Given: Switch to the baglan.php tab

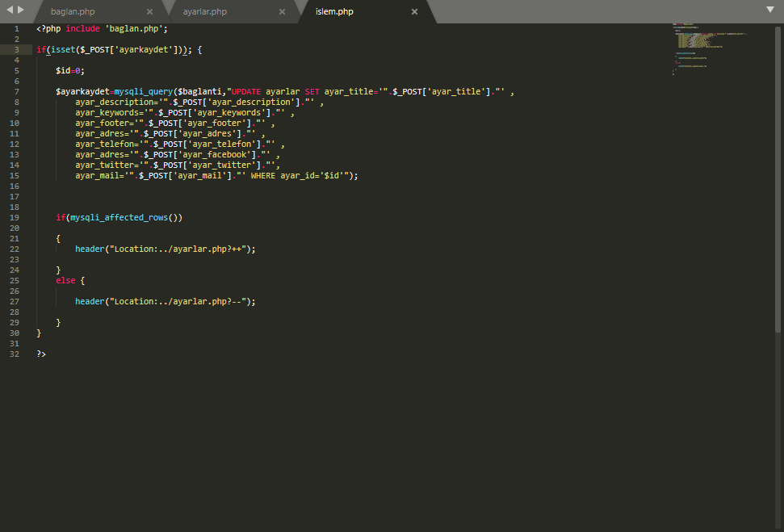Looking at the screenshot, I should [73, 11].
